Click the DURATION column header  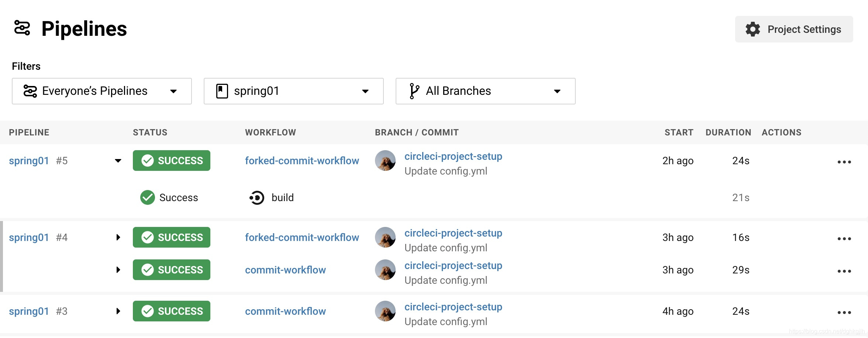(728, 132)
